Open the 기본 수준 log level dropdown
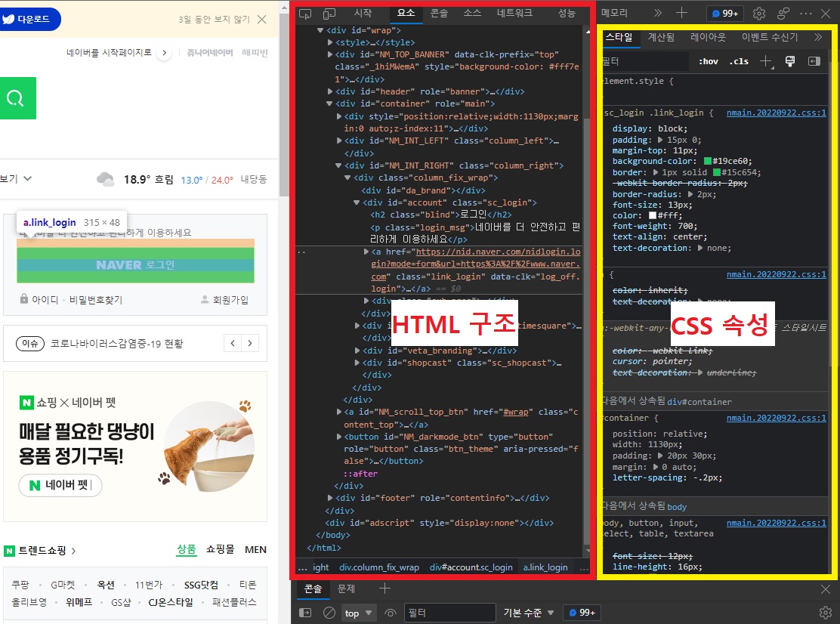This screenshot has width=840, height=624. pos(528,613)
